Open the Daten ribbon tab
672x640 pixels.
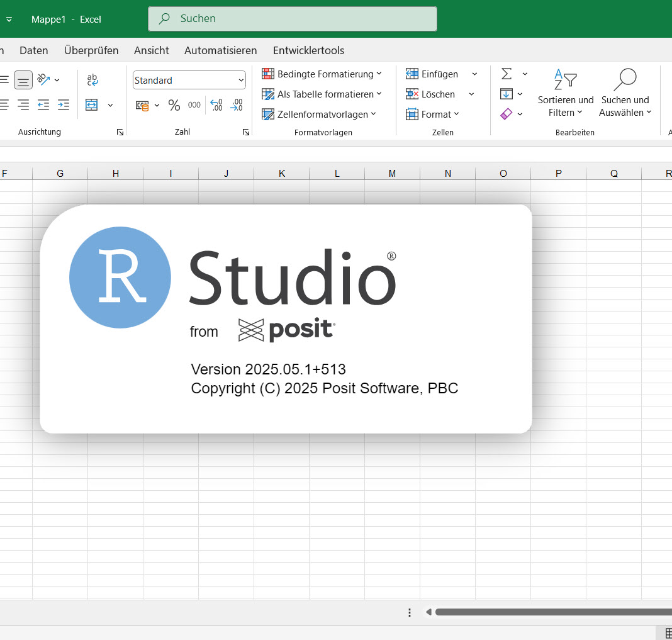click(x=34, y=50)
